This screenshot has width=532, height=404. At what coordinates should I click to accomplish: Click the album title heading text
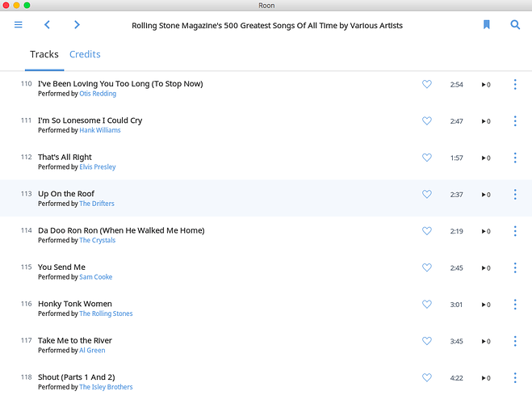coord(267,26)
